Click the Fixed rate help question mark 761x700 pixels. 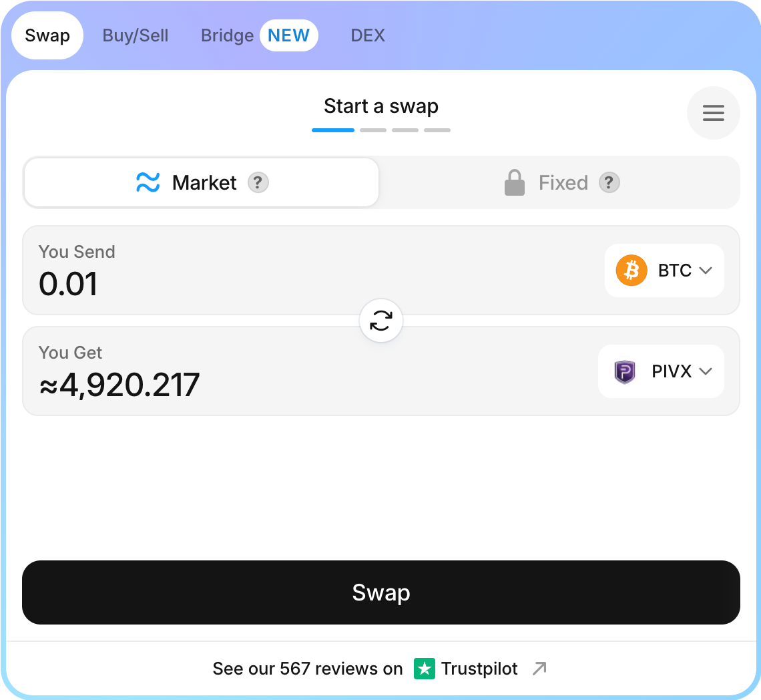[x=609, y=182]
